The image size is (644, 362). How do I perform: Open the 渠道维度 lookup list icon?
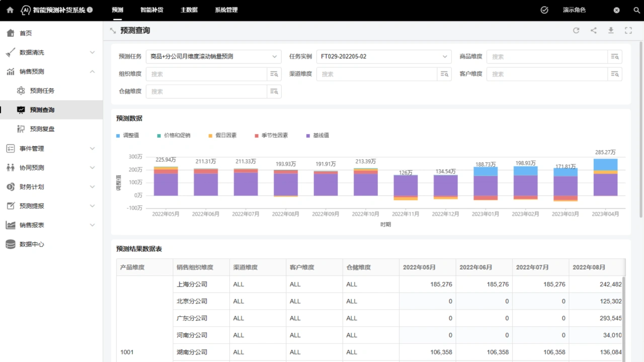[x=444, y=74]
